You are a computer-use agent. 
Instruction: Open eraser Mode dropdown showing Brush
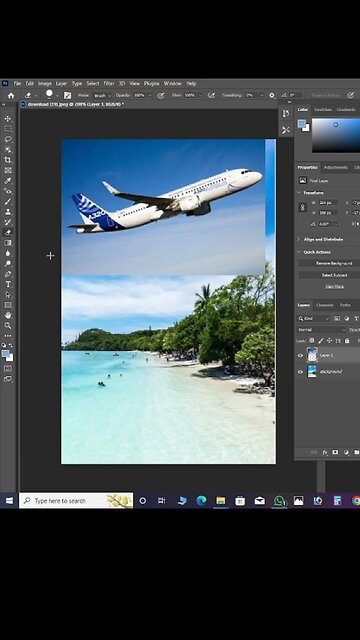coord(102,96)
